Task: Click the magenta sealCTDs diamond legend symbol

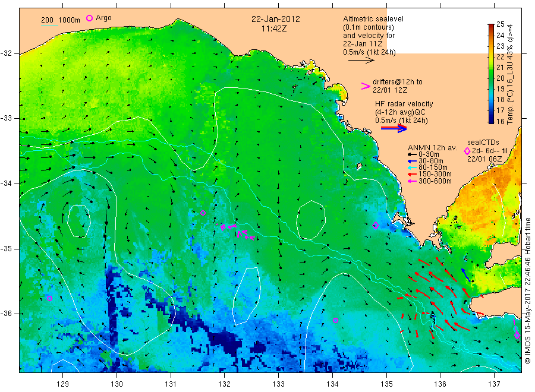Action: point(467,151)
